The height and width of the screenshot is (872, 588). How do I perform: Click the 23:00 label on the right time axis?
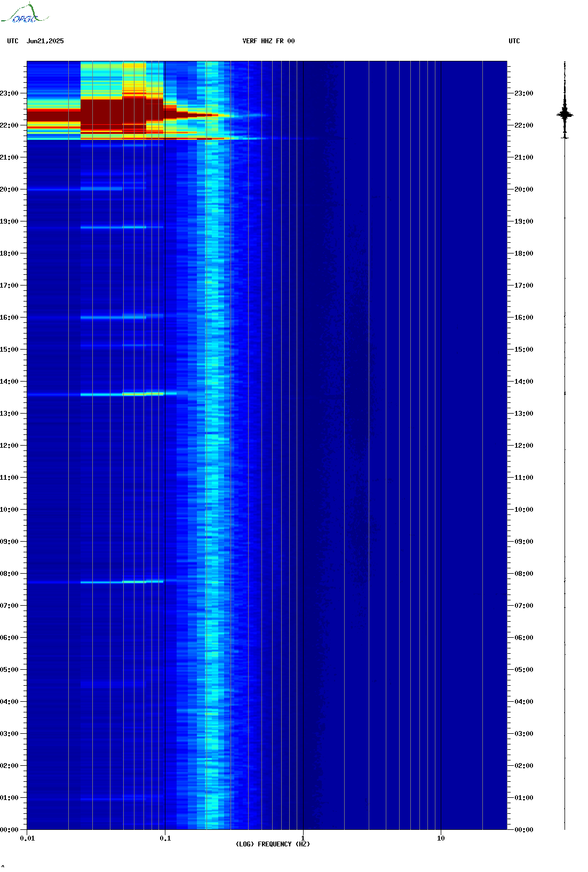pyautogui.click(x=523, y=93)
